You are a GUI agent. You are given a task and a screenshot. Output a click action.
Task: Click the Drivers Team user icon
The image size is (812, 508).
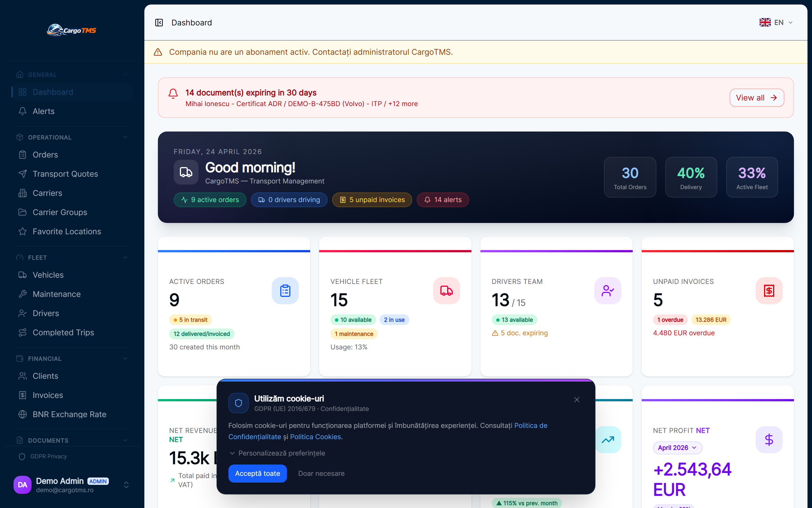(x=608, y=291)
